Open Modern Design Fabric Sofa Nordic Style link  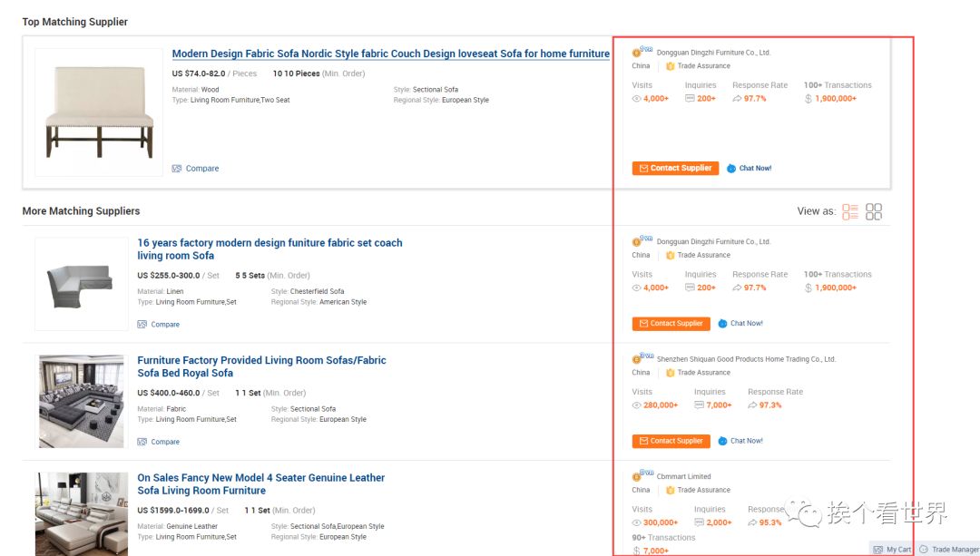coord(390,54)
